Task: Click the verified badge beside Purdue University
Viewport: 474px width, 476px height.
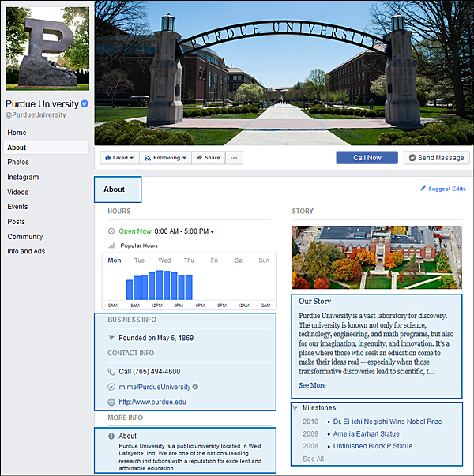Action: click(x=85, y=104)
